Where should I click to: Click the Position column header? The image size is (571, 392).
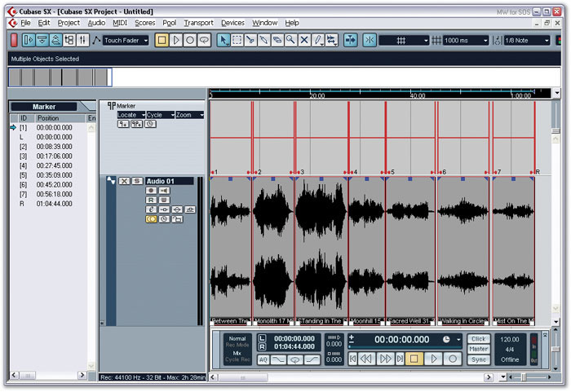(x=60, y=118)
